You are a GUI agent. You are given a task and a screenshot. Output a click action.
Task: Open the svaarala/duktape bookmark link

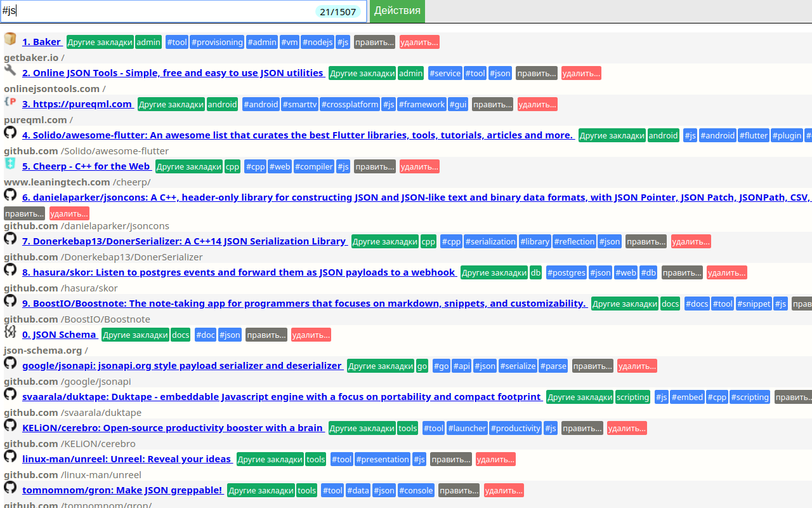pos(282,397)
